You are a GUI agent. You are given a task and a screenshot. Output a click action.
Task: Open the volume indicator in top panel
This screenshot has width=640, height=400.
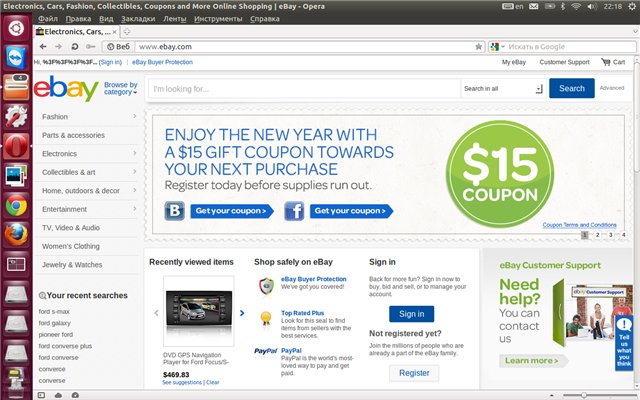[x=591, y=6]
